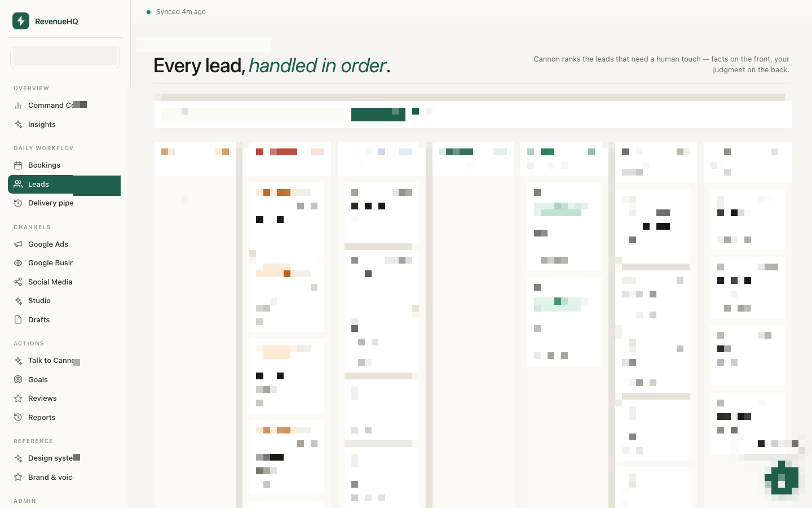Open Google Ads via its megaphone icon
The image size is (812, 508).
tap(18, 244)
